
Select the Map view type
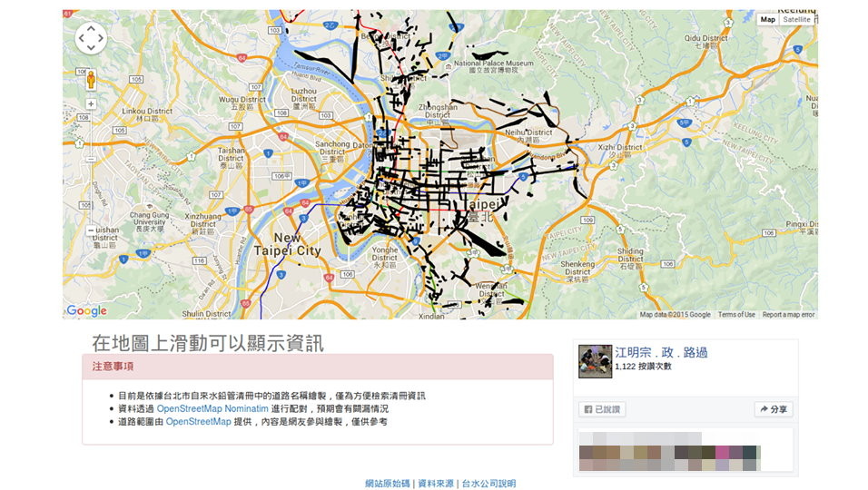(x=767, y=19)
